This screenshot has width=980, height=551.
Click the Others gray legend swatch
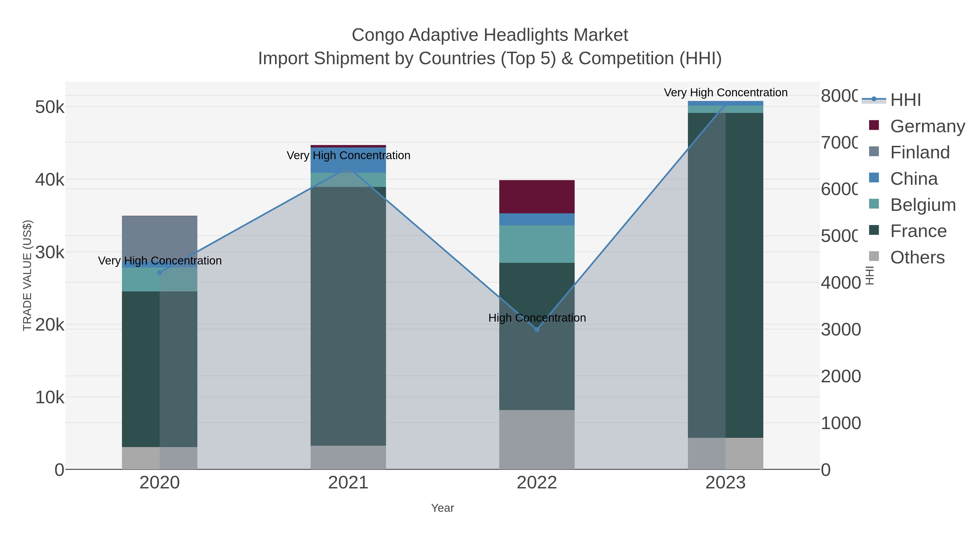(874, 256)
